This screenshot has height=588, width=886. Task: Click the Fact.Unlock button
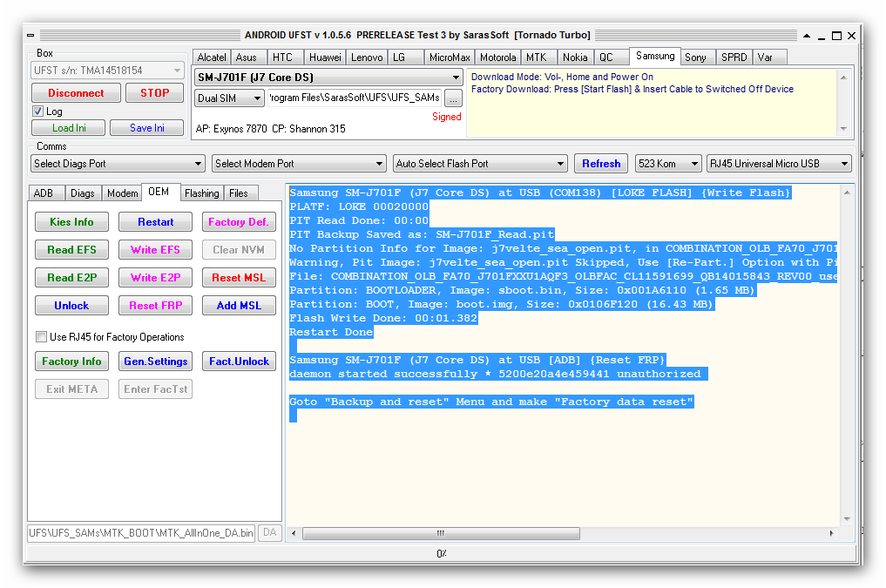click(x=239, y=361)
